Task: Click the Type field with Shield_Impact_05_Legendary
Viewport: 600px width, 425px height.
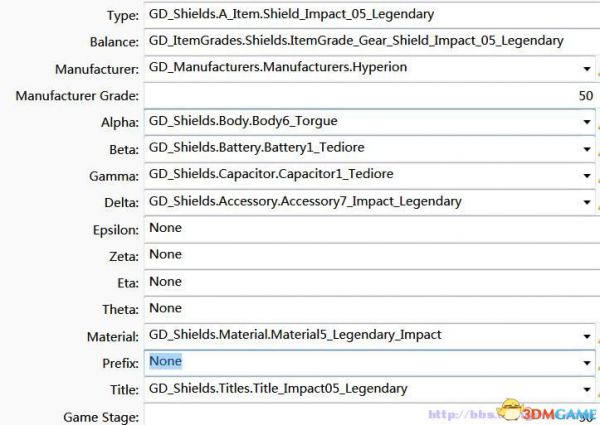Action: (x=372, y=15)
